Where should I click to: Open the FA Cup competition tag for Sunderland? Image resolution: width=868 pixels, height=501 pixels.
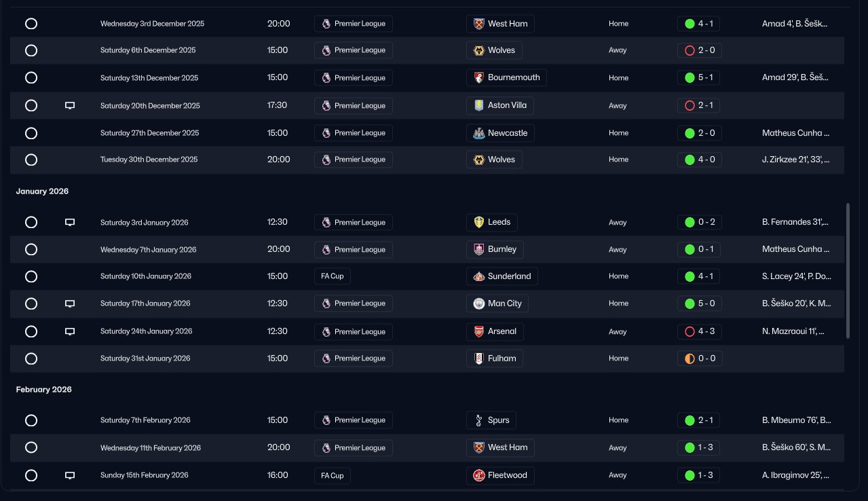coord(333,276)
